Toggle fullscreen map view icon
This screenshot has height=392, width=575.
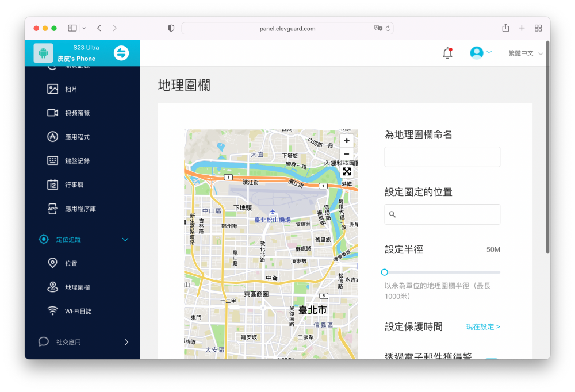click(347, 171)
